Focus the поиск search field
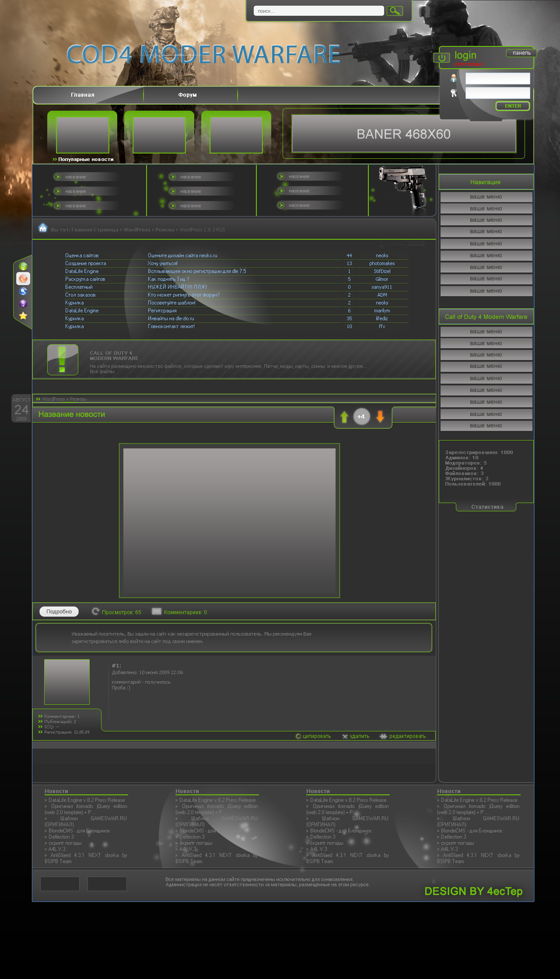The width and height of the screenshot is (560, 979). click(318, 11)
